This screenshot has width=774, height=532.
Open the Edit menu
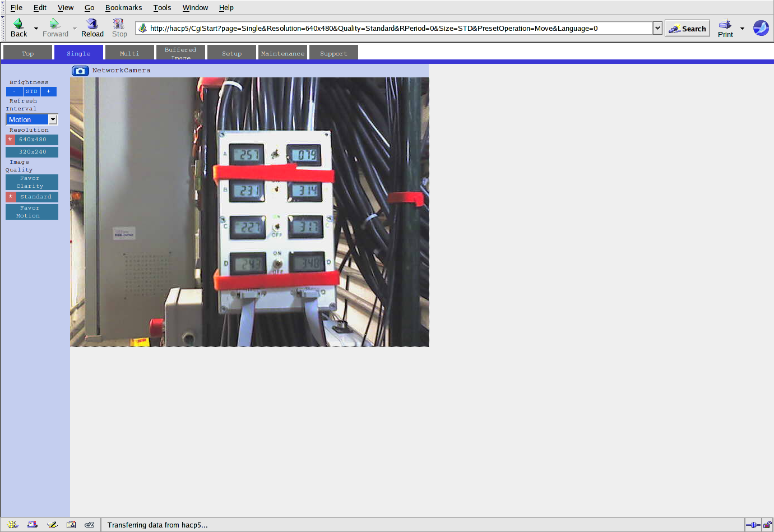click(40, 7)
